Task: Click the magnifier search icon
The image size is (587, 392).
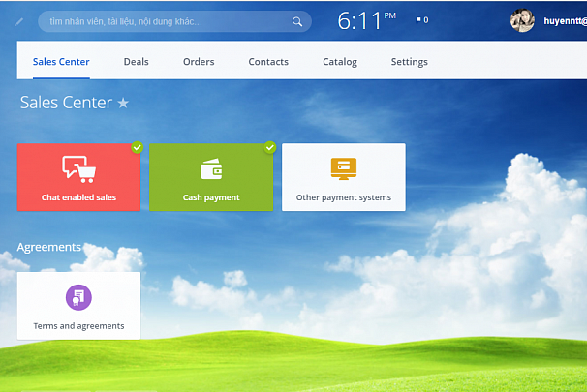Action: [x=297, y=21]
